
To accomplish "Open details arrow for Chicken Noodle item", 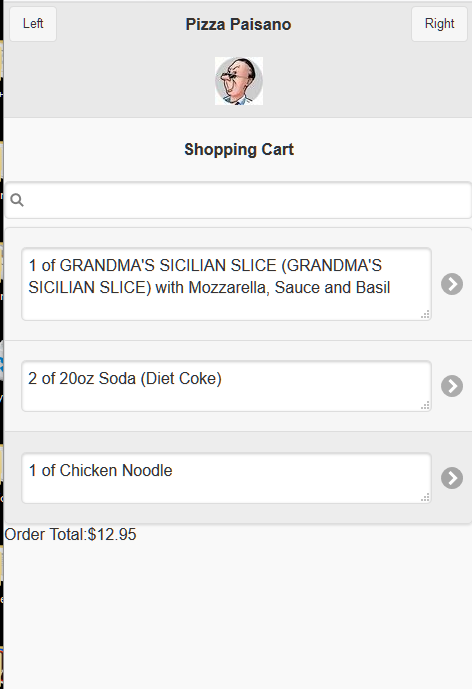I will point(452,478).
